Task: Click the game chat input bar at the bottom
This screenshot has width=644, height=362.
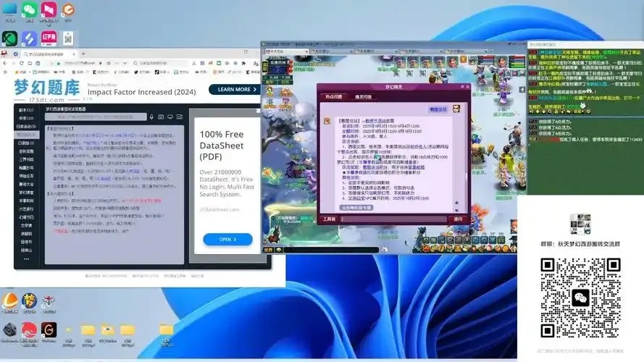Action: pyautogui.click(x=331, y=250)
